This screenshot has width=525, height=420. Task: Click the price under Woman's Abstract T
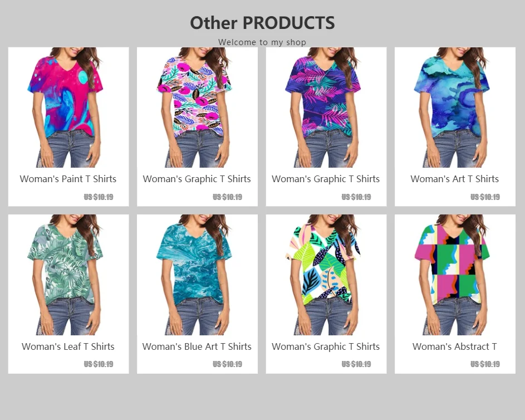pos(485,364)
